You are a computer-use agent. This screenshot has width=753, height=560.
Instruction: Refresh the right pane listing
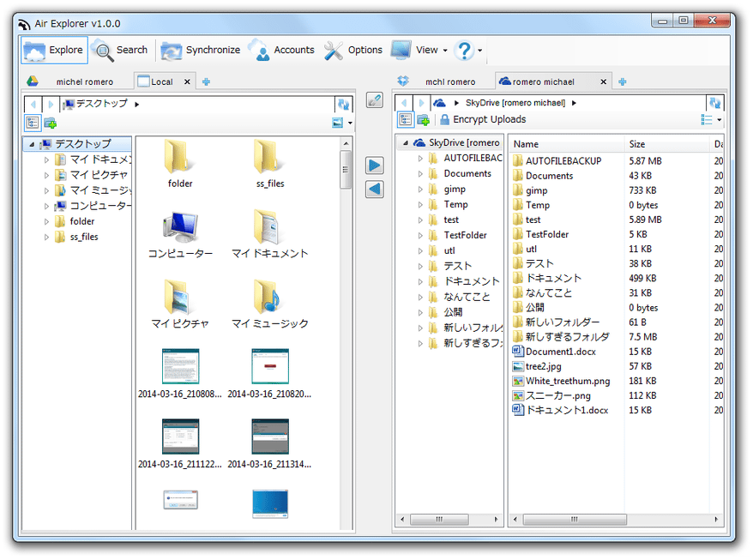pos(715,103)
